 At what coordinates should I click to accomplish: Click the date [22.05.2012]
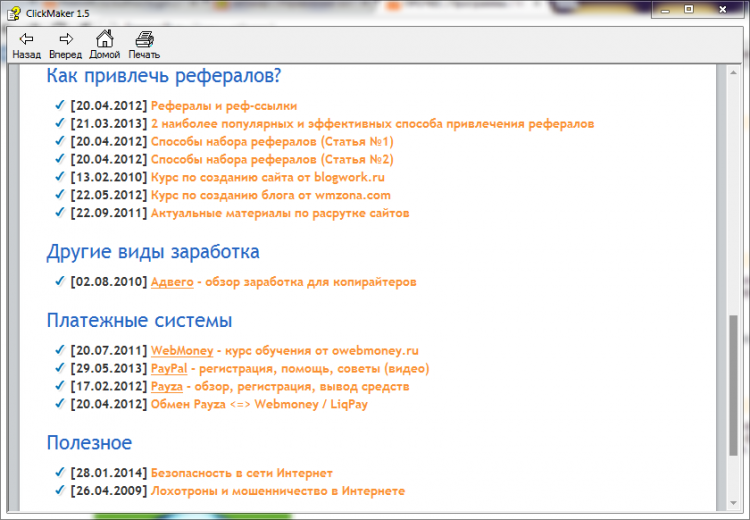point(109,195)
